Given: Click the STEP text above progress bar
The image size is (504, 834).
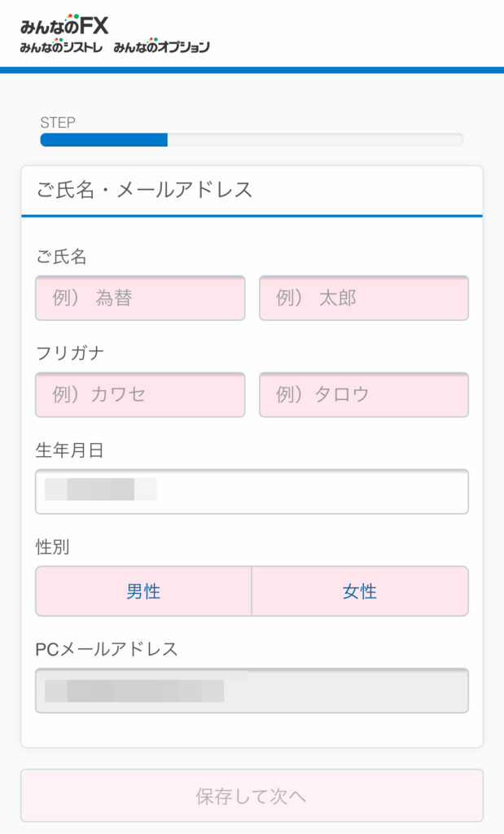Looking at the screenshot, I should 58,122.
